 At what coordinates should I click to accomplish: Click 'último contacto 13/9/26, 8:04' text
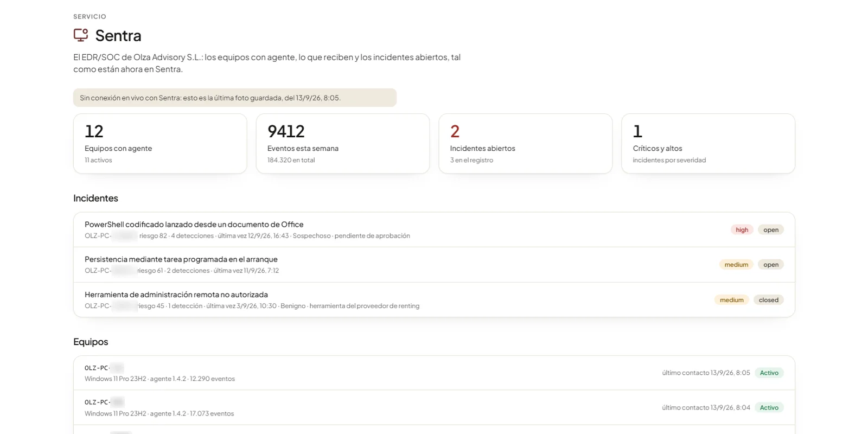coord(706,408)
